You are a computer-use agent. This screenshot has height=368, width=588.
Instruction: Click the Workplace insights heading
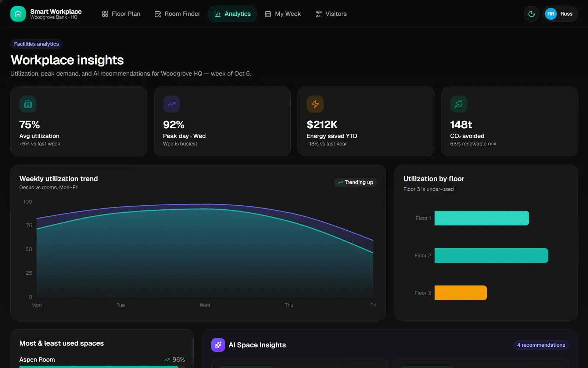67,60
